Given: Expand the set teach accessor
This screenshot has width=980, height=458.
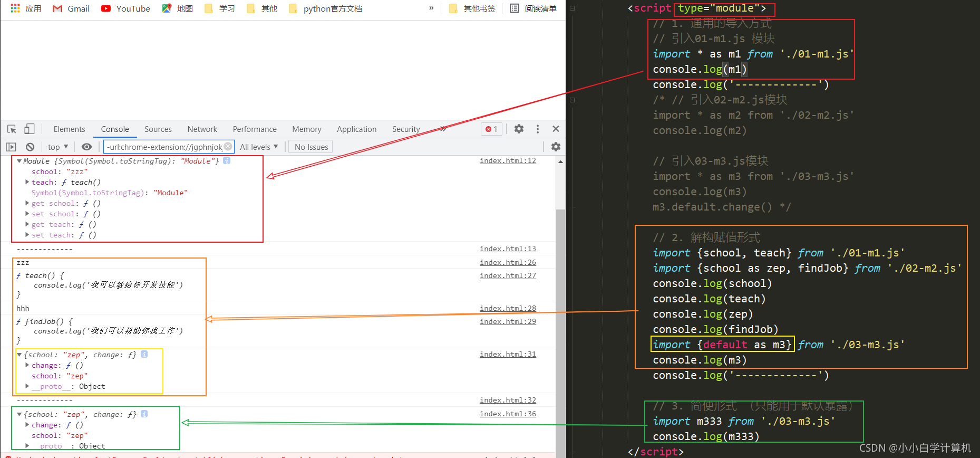Looking at the screenshot, I should click(x=27, y=235).
